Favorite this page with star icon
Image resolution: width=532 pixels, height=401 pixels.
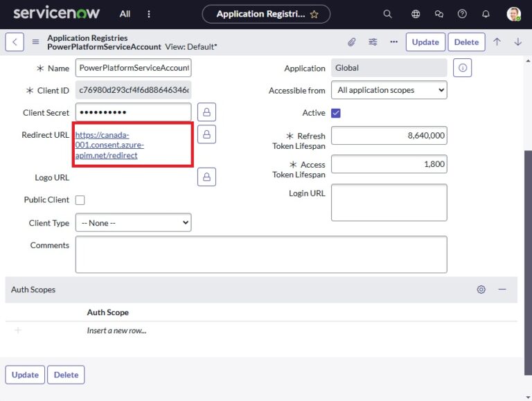[x=314, y=15]
